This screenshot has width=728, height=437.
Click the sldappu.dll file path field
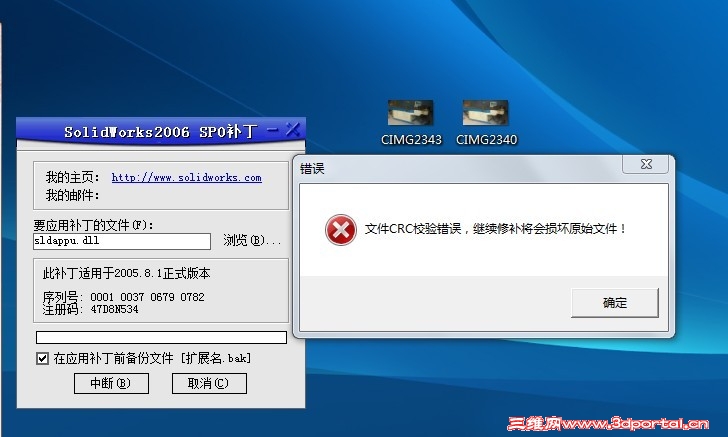(122, 241)
